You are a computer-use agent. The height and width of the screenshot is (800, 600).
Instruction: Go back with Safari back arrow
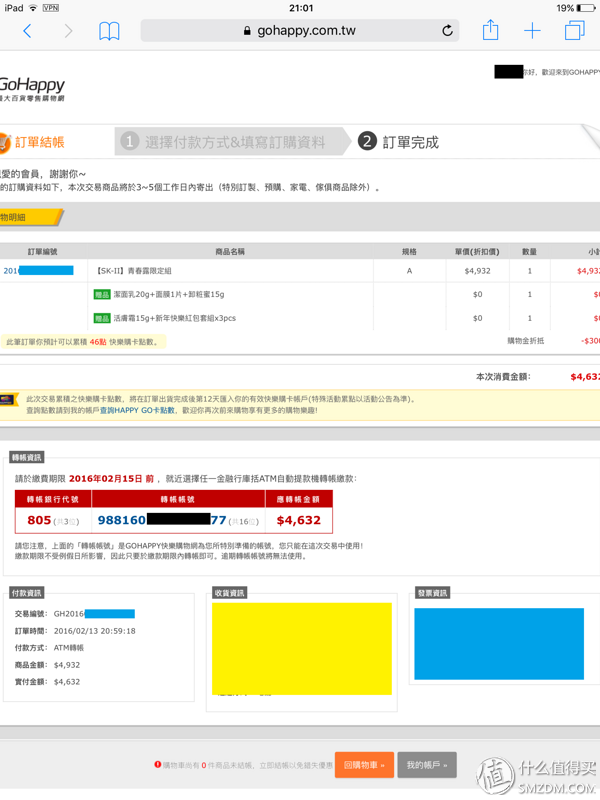point(28,31)
